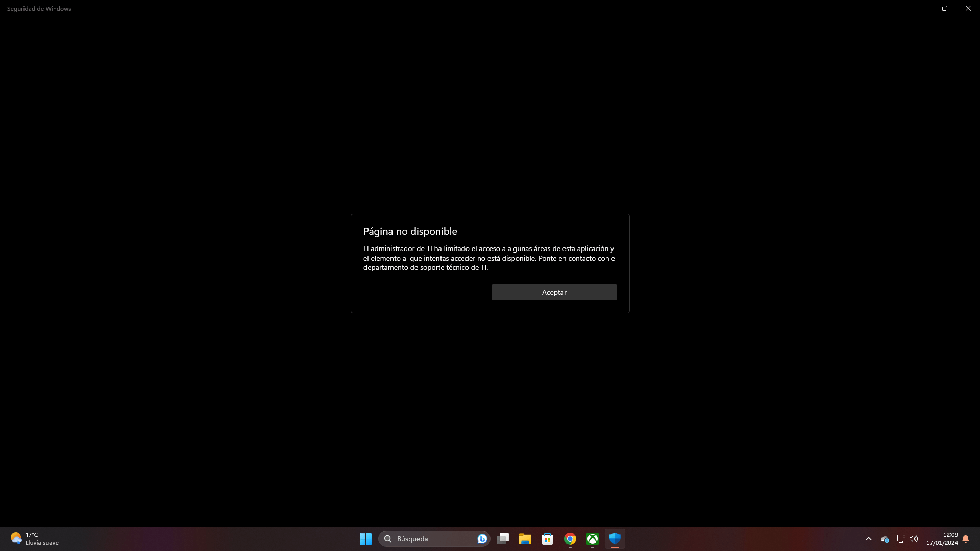Open the wired network tray icon
The width and height of the screenshot is (980, 551).
(x=901, y=539)
